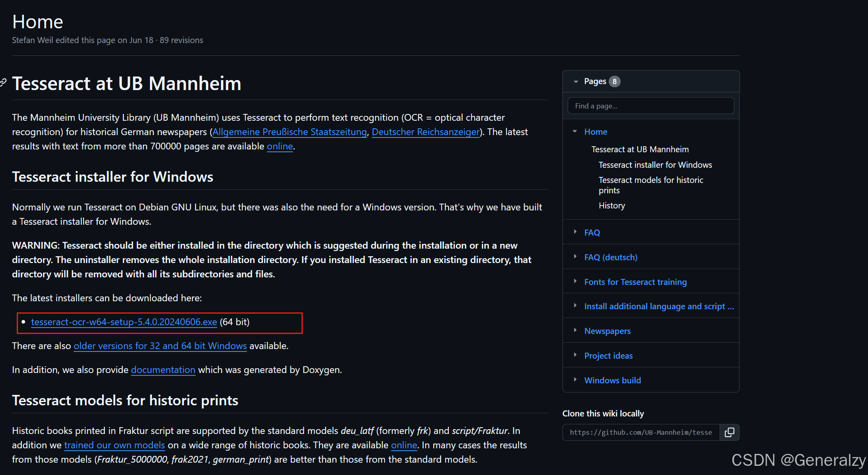Expand the Windows build arrow
This screenshot has height=475, width=868.
click(575, 380)
